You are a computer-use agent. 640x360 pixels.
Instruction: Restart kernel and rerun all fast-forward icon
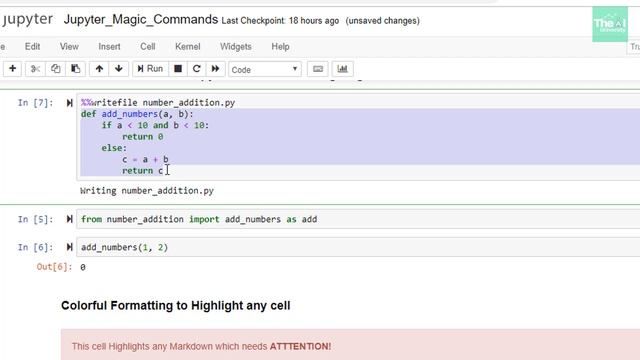(x=215, y=69)
